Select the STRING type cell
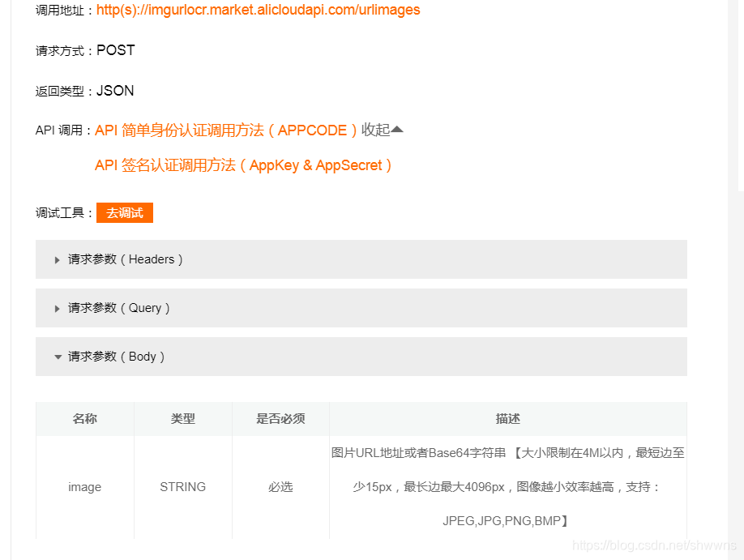The height and width of the screenshot is (560, 744). click(x=183, y=487)
